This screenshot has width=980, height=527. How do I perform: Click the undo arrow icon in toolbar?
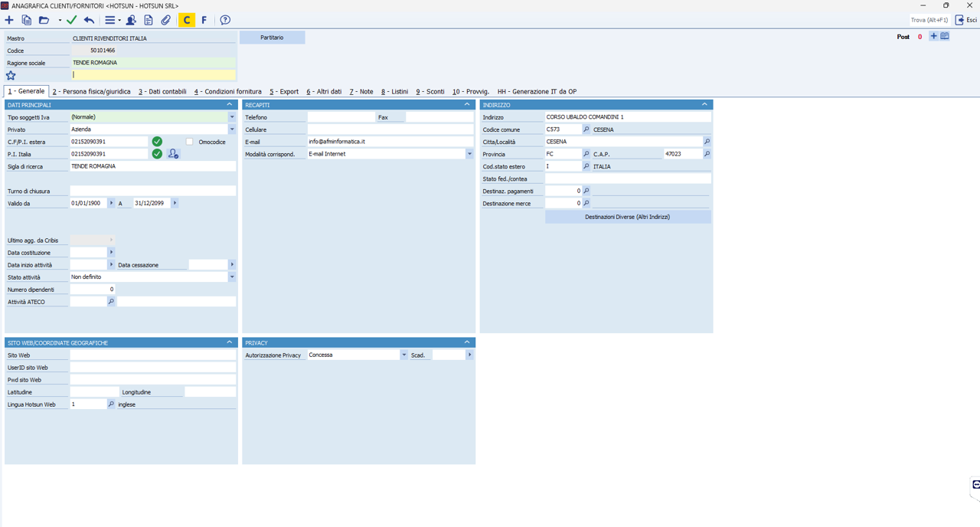(x=89, y=20)
